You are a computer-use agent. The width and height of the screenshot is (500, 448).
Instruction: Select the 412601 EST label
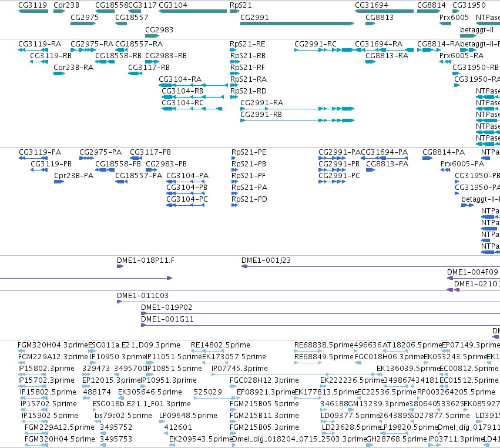pyautogui.click(x=178, y=427)
